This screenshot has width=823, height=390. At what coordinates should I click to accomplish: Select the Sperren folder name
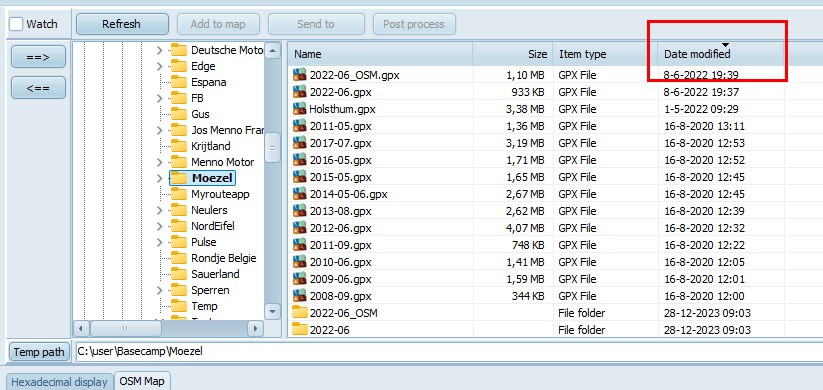pyautogui.click(x=210, y=290)
